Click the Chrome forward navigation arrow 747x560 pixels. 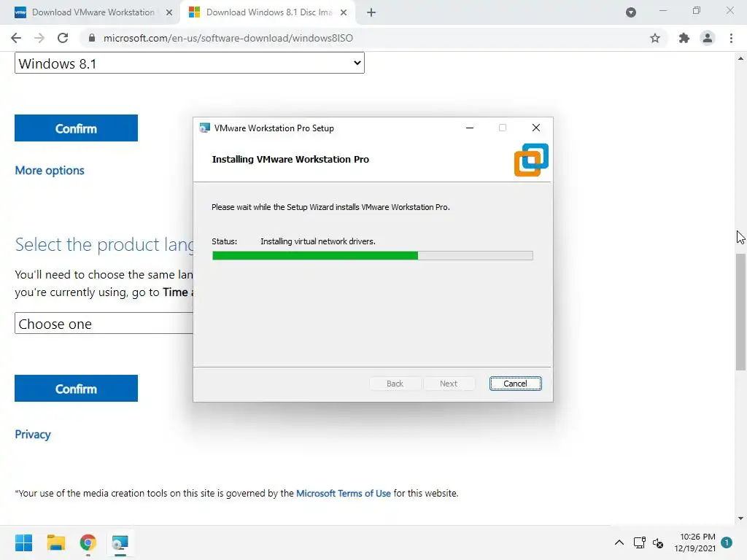coord(39,38)
